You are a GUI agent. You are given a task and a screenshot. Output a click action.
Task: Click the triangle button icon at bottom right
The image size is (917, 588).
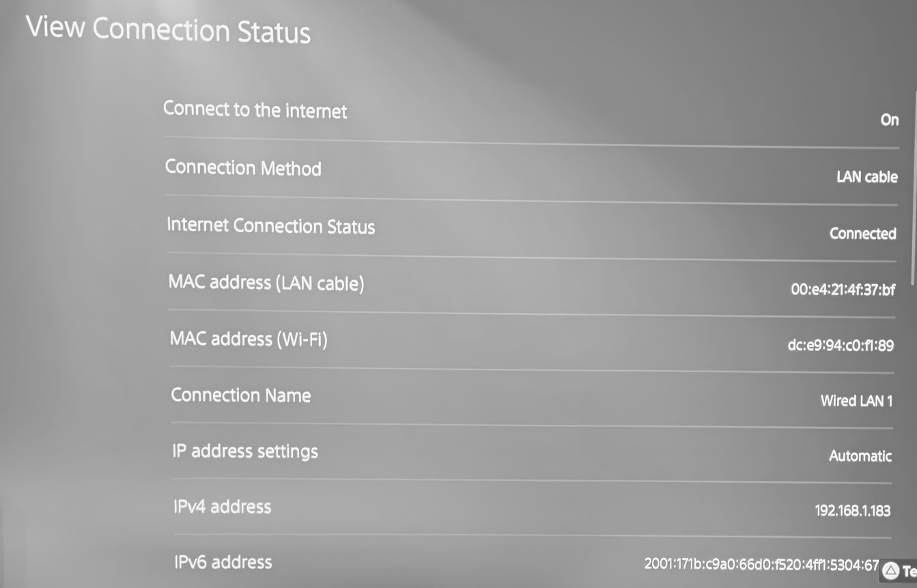pos(890,571)
